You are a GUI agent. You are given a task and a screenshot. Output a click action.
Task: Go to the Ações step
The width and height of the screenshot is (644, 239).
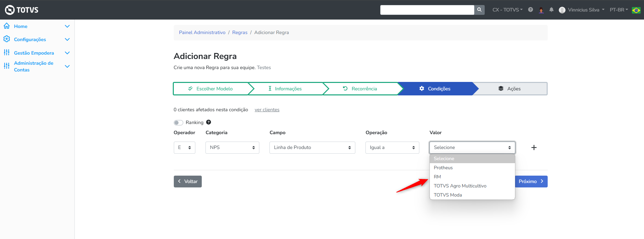[x=510, y=89]
